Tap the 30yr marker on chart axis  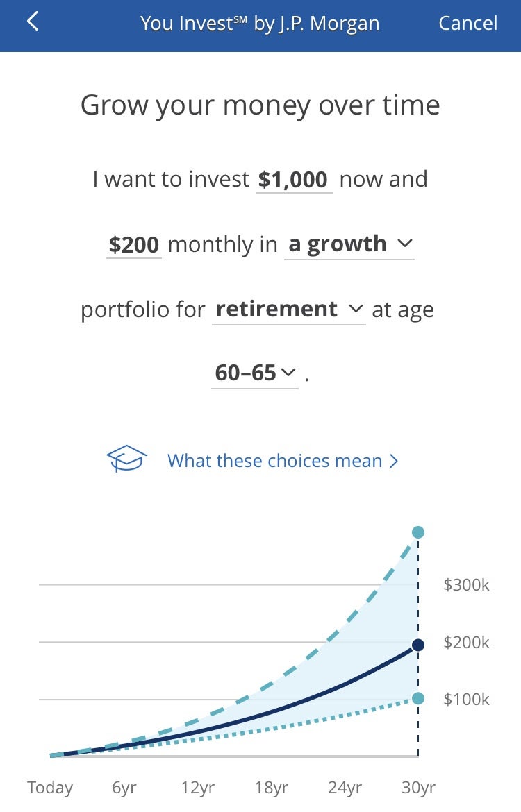coord(418,788)
